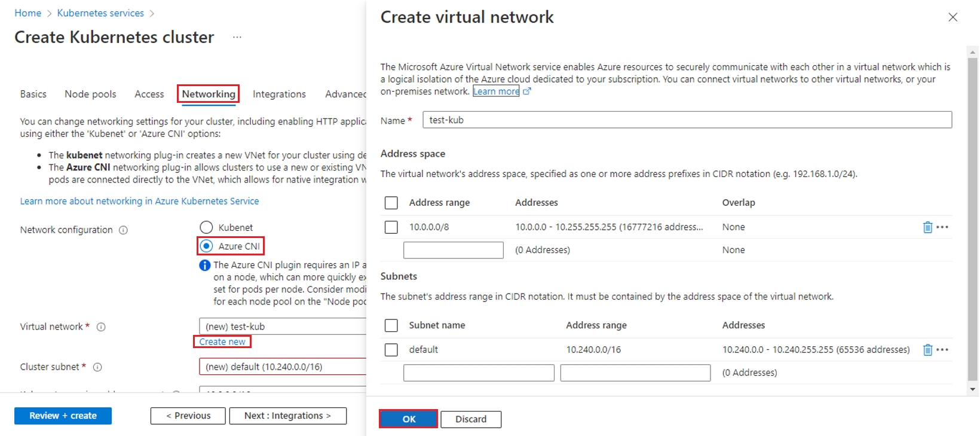The image size is (980, 436).
Task: Click the virtual network Name input field
Action: [687, 120]
